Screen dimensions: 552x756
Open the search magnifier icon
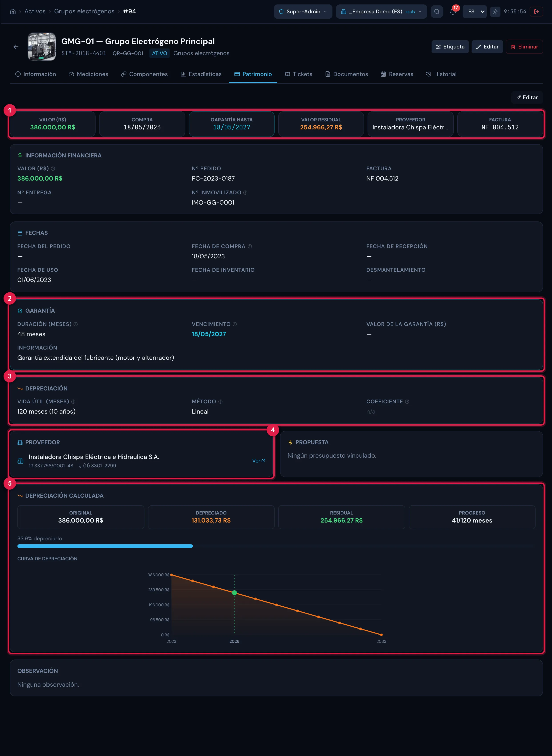pyautogui.click(x=437, y=11)
